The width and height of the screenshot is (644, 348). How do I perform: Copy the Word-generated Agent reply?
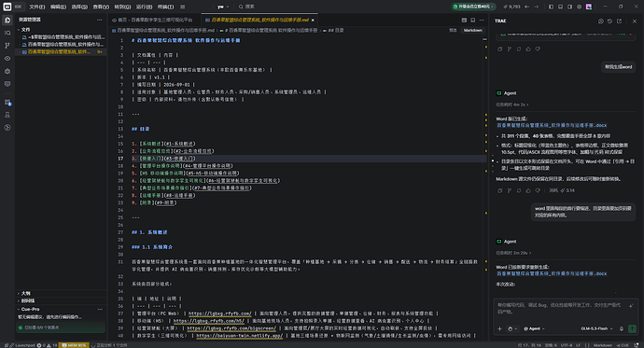pyautogui.click(x=500, y=190)
